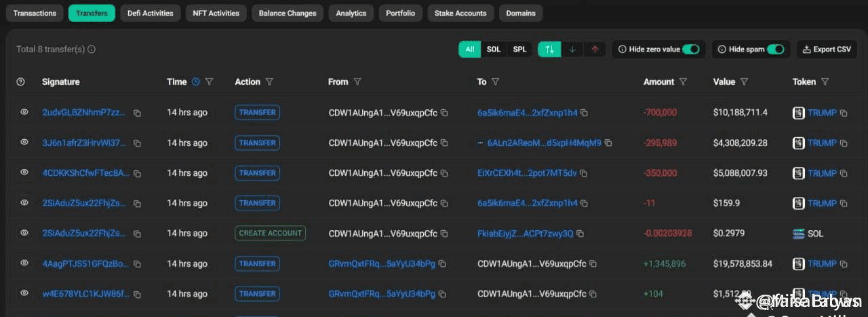Preview transfer w4E678YLC1KJW86f with eye icon
The image size is (868, 317).
click(24, 293)
